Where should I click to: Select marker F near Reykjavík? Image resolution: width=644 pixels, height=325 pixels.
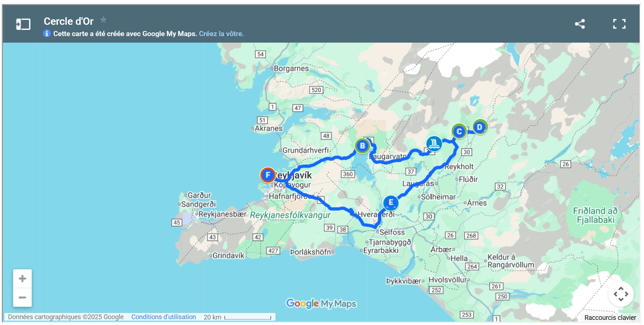pos(268,175)
